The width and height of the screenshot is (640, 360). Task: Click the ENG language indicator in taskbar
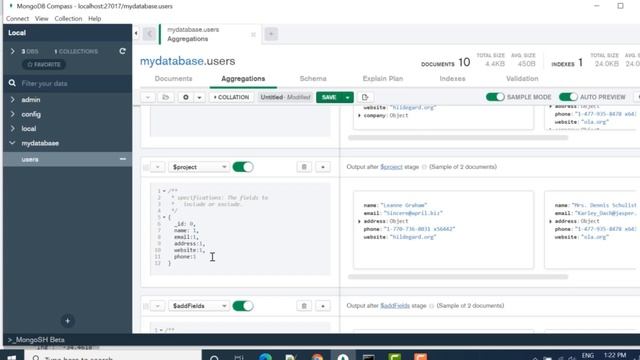587,356
